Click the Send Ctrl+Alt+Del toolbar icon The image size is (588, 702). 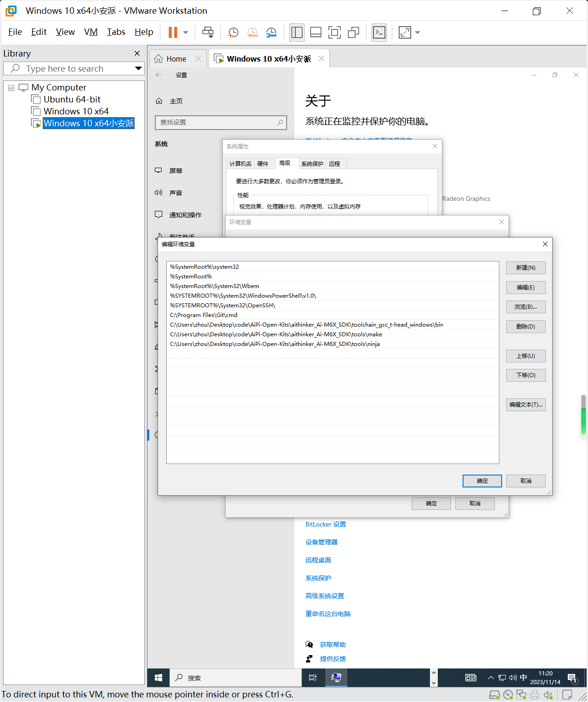[208, 32]
